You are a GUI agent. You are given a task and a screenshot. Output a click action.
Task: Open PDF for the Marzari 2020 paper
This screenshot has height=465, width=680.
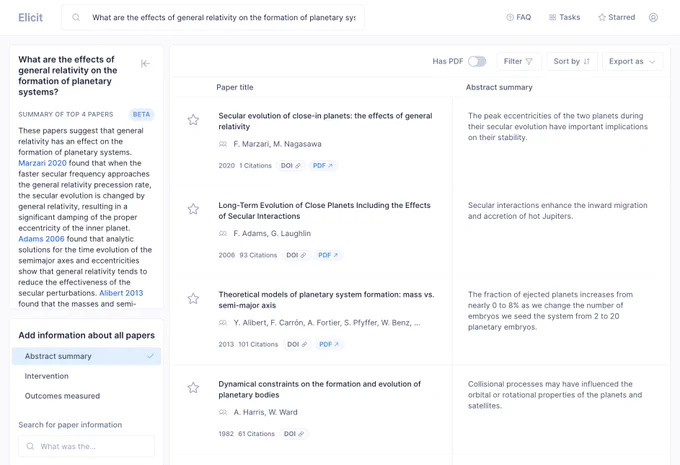(x=323, y=166)
